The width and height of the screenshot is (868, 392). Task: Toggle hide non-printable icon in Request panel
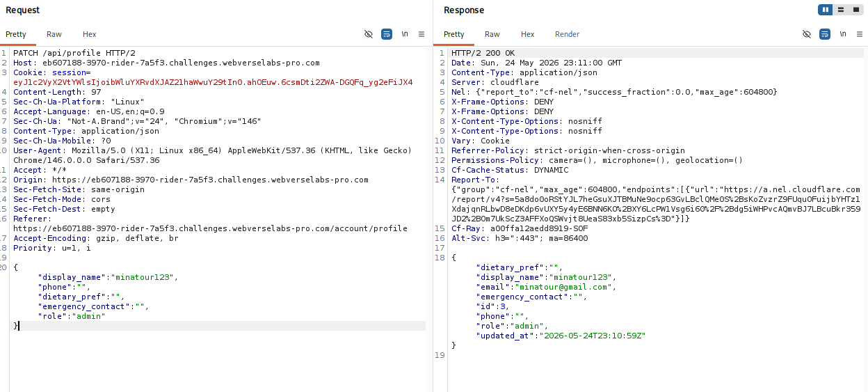coord(369,34)
